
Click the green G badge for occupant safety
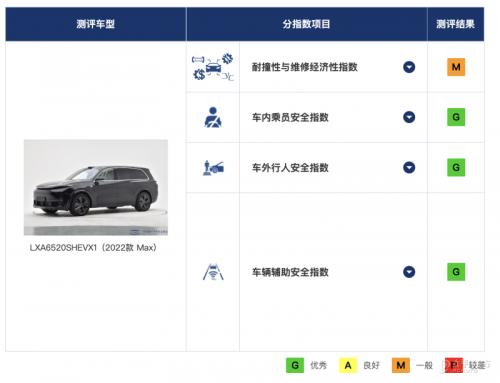[x=456, y=117]
